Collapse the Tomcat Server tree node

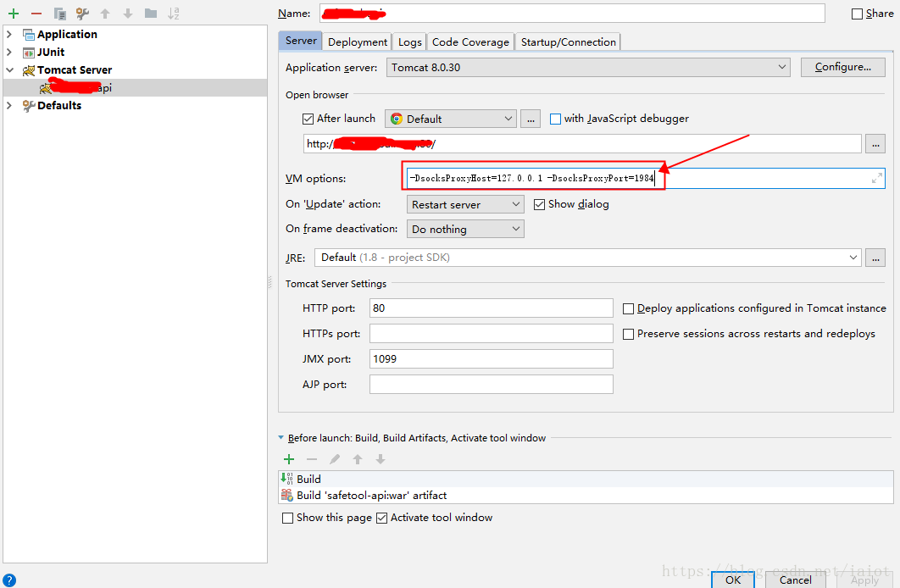click(x=9, y=70)
